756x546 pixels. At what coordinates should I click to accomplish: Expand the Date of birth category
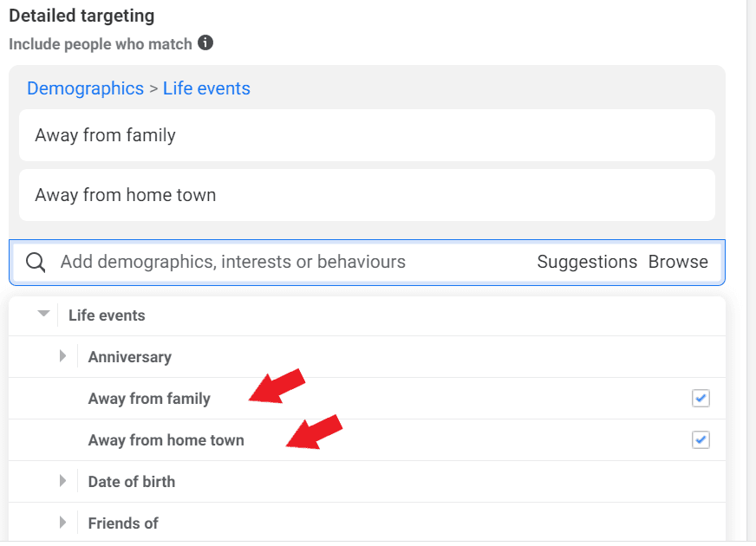point(62,481)
